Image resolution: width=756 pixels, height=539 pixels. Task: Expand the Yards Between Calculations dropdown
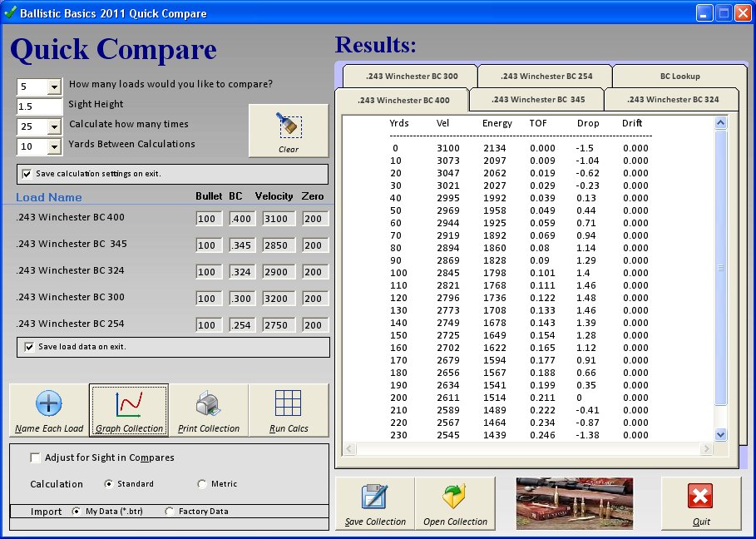click(54, 146)
